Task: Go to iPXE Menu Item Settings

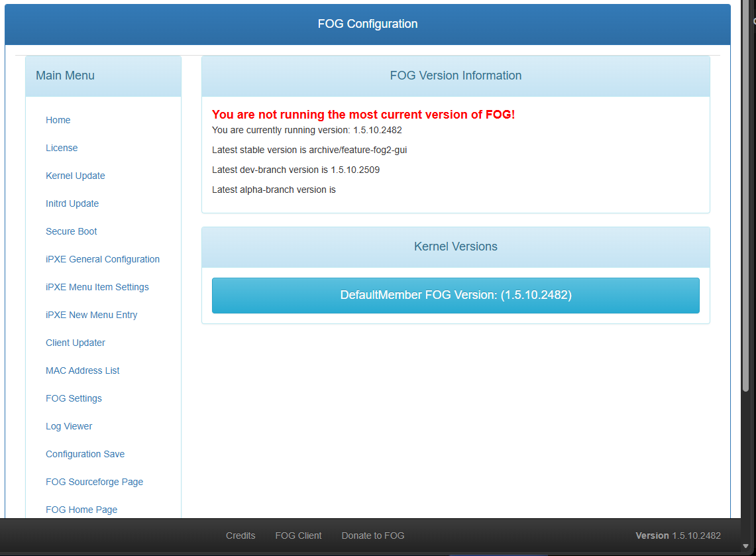Action: click(97, 288)
